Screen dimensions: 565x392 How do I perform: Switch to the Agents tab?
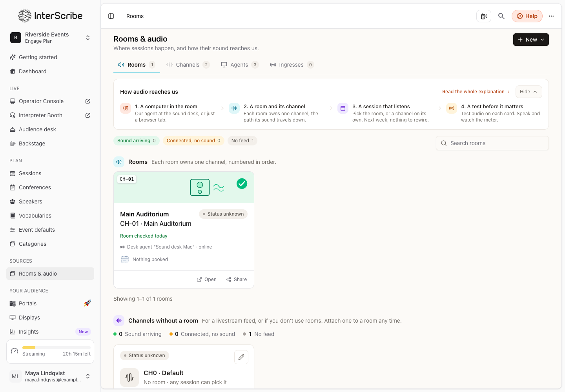(x=239, y=65)
